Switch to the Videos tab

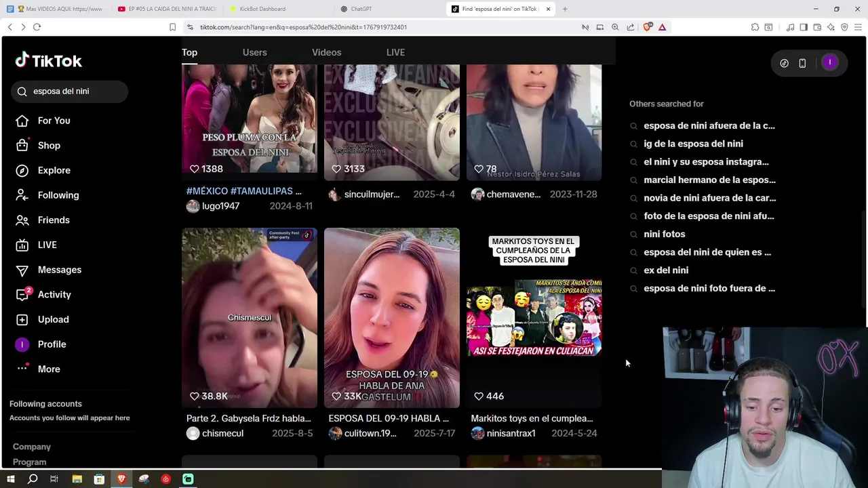coord(326,52)
